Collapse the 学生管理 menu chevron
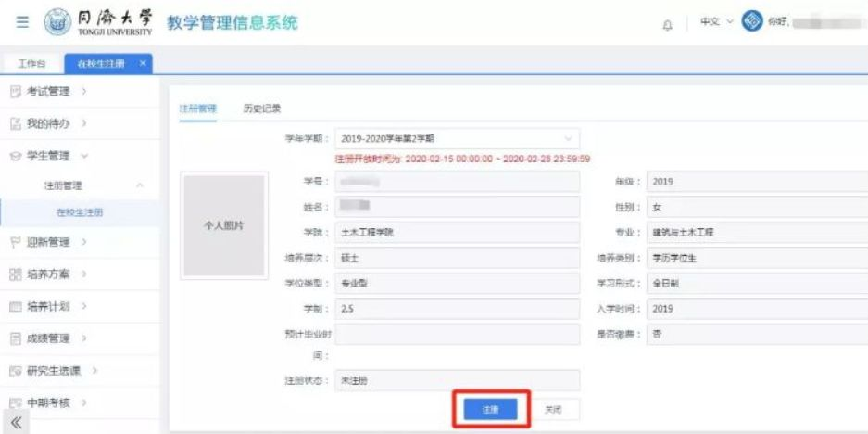 pyautogui.click(x=84, y=157)
